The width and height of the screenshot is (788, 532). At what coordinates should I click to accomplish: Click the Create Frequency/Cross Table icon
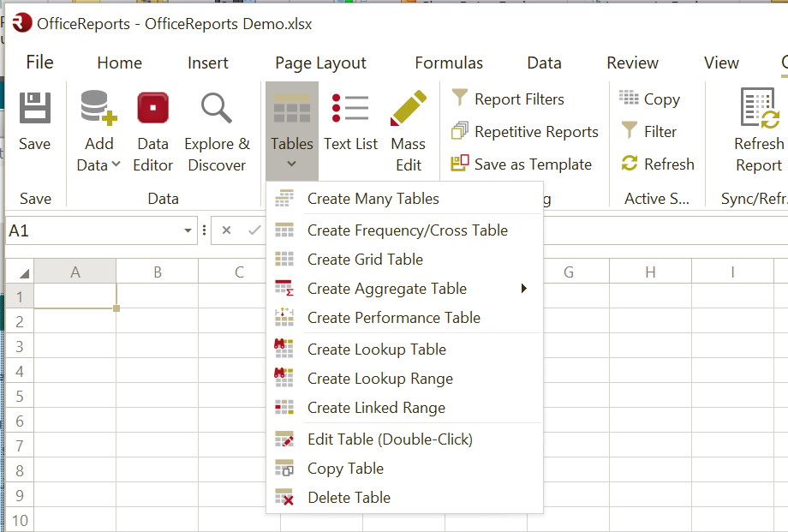click(284, 230)
